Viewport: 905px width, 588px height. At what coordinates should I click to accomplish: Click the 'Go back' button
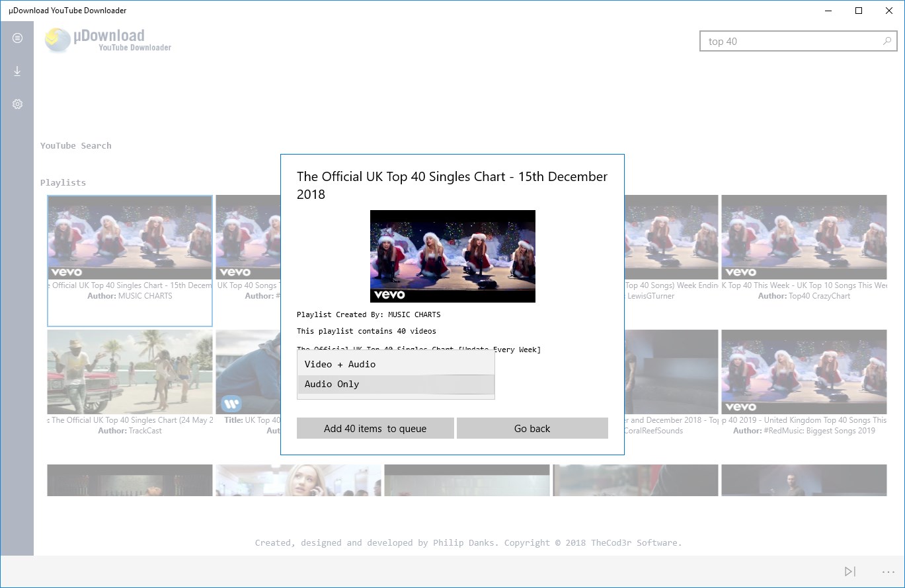(532, 428)
